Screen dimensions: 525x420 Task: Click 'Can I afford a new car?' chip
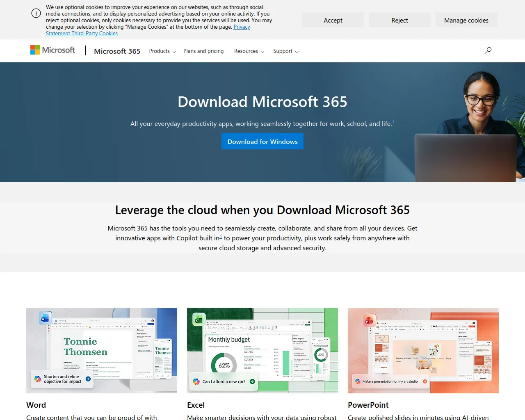[x=224, y=381]
